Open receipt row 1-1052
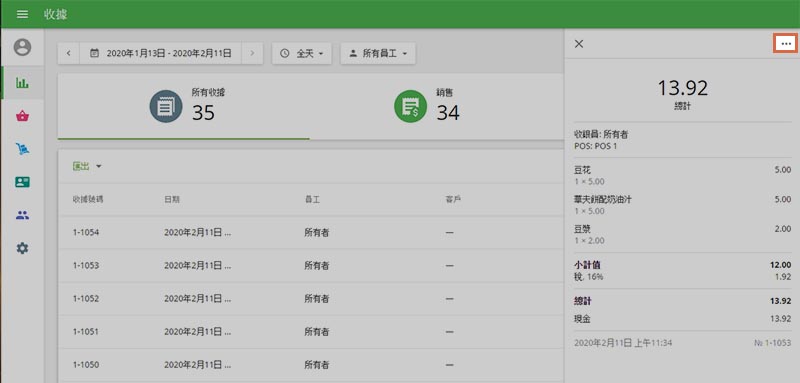The height and width of the screenshot is (383, 800). (x=311, y=299)
